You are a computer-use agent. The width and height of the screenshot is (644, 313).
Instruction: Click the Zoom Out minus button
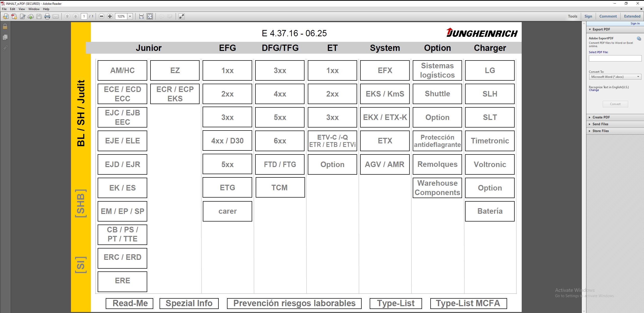101,16
